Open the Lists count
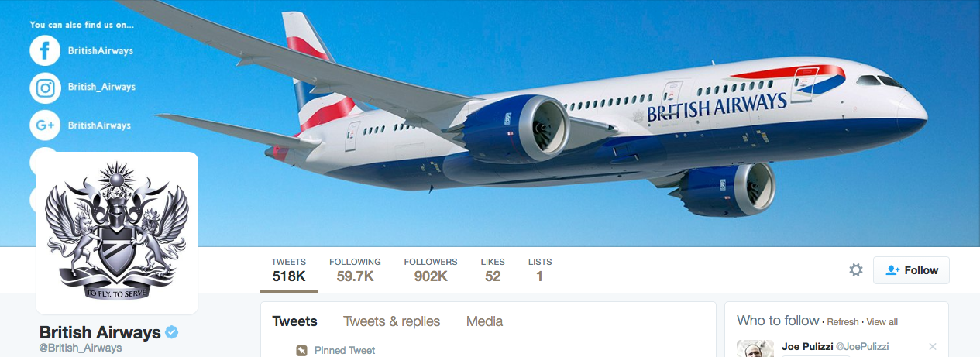The height and width of the screenshot is (357, 980). pyautogui.click(x=540, y=269)
